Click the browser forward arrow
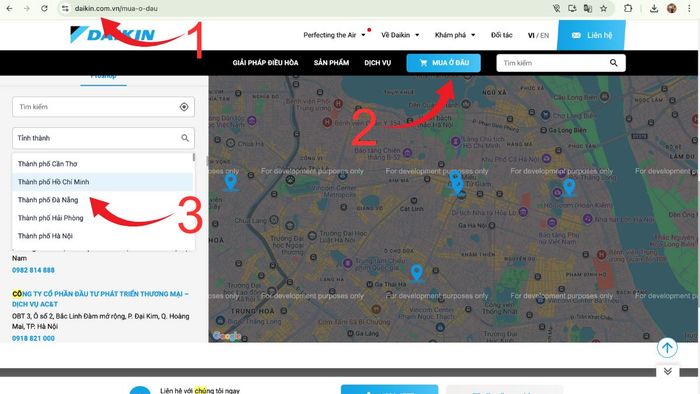The width and height of the screenshot is (700, 394). 27,8
